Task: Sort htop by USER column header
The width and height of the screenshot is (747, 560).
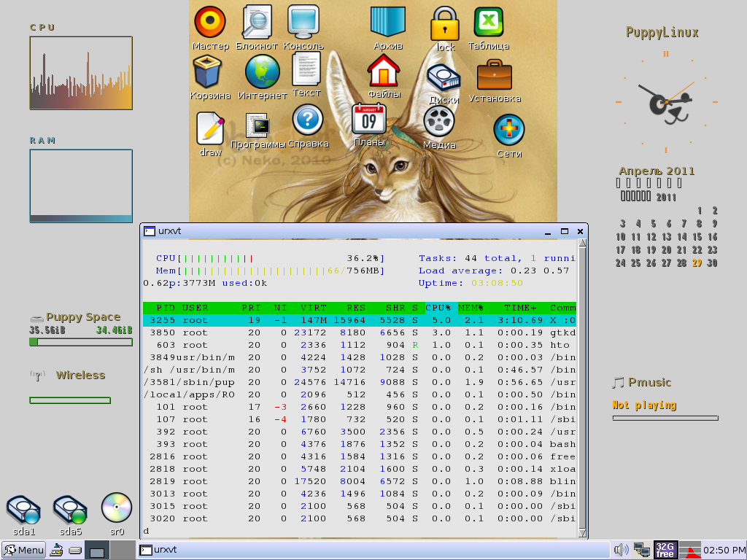Action: tap(195, 308)
